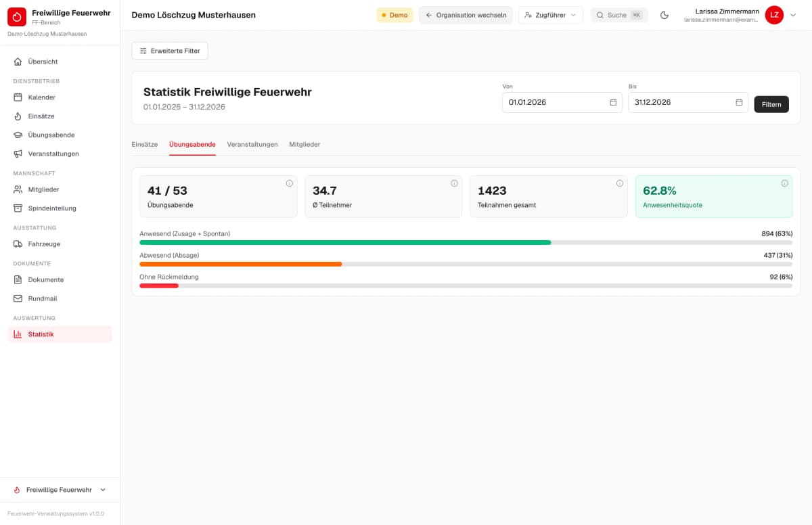
Task: Open Fahrzeuge in the sidebar
Action: pos(60,244)
